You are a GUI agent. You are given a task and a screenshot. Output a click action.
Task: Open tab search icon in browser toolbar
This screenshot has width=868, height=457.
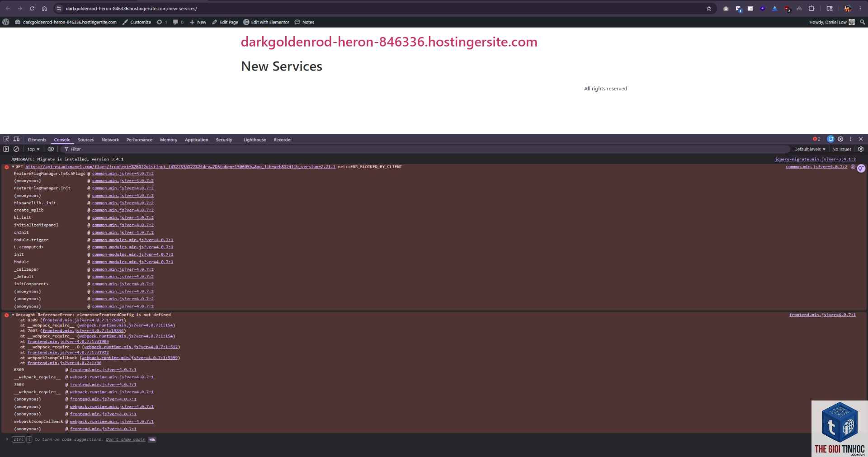[830, 9]
